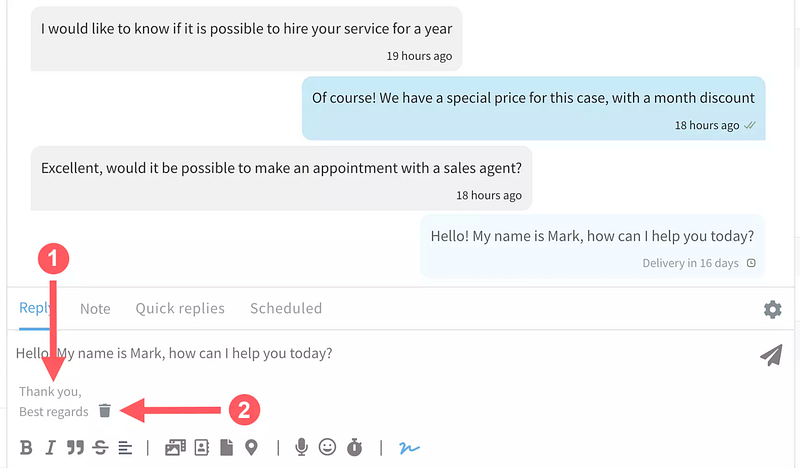
Task: Send the message with paper plane
Action: coord(770,355)
